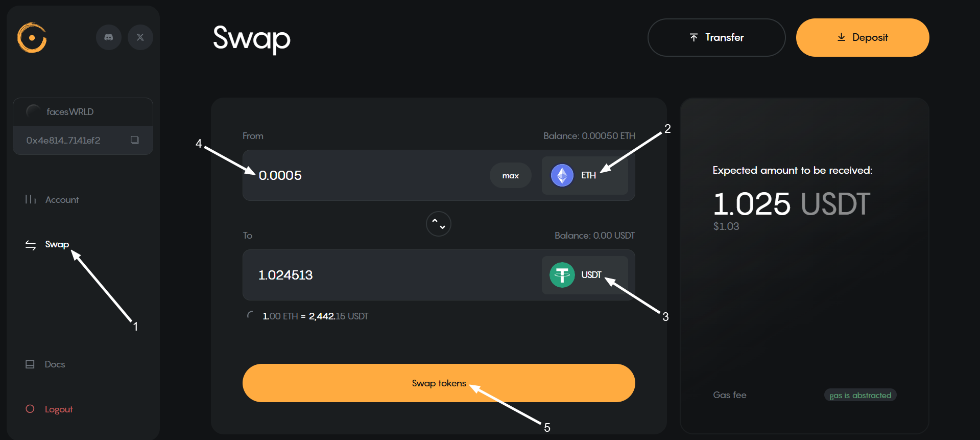Click the Swap sidebar arrows icon

pos(31,245)
